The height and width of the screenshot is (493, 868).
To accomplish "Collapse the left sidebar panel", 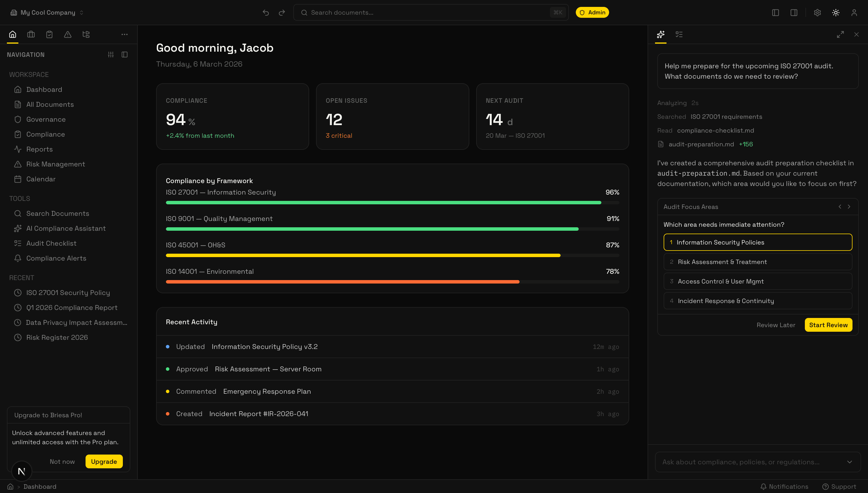I will pos(775,12).
